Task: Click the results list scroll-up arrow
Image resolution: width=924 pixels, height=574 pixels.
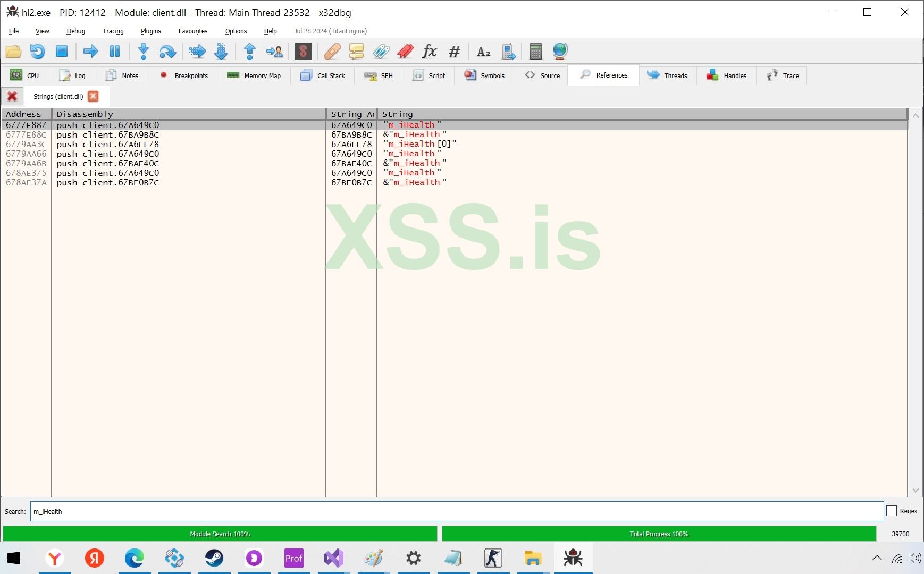Action: [x=915, y=115]
